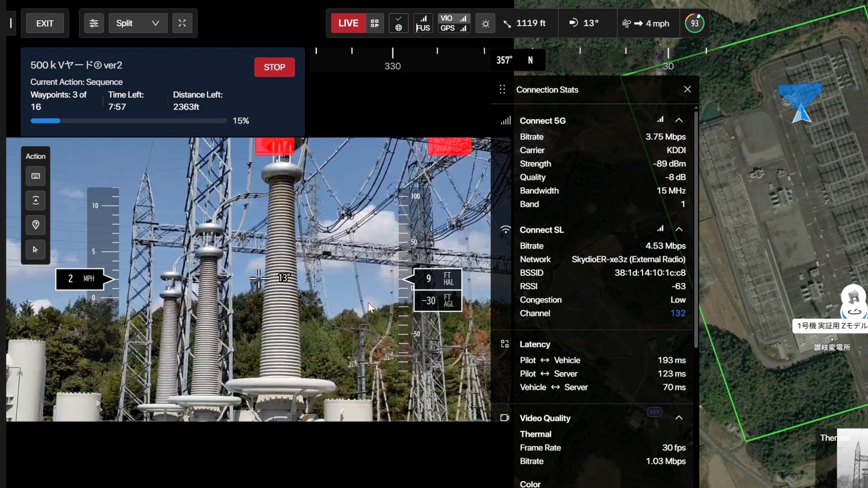Toggle the LIVE streaming indicator
Screen dimensions: 868x488
tap(348, 23)
